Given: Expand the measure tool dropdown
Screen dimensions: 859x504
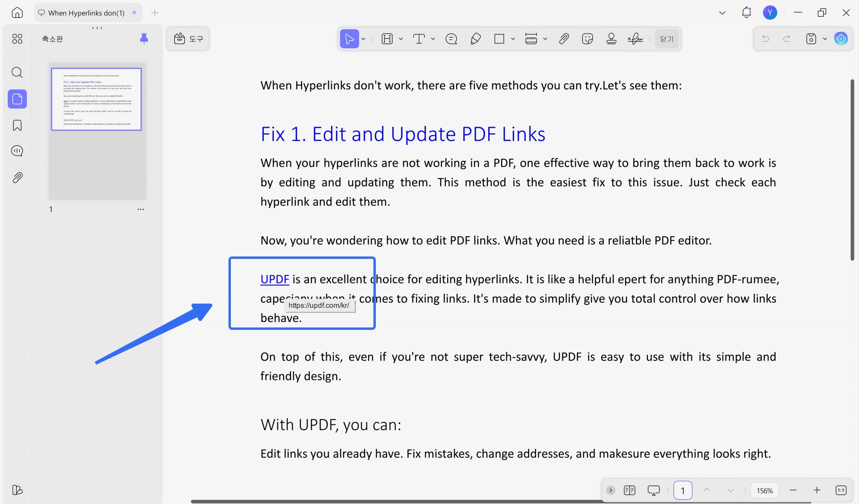Looking at the screenshot, I should pos(545,39).
